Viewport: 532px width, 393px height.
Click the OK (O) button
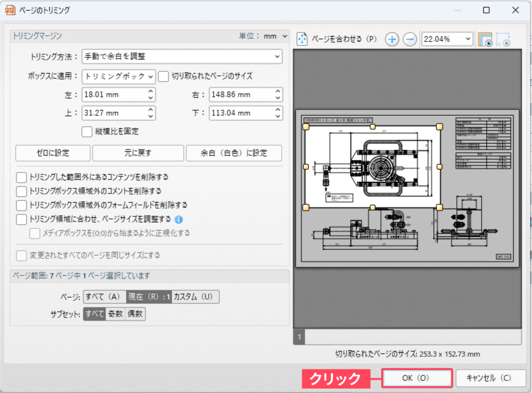coord(416,378)
